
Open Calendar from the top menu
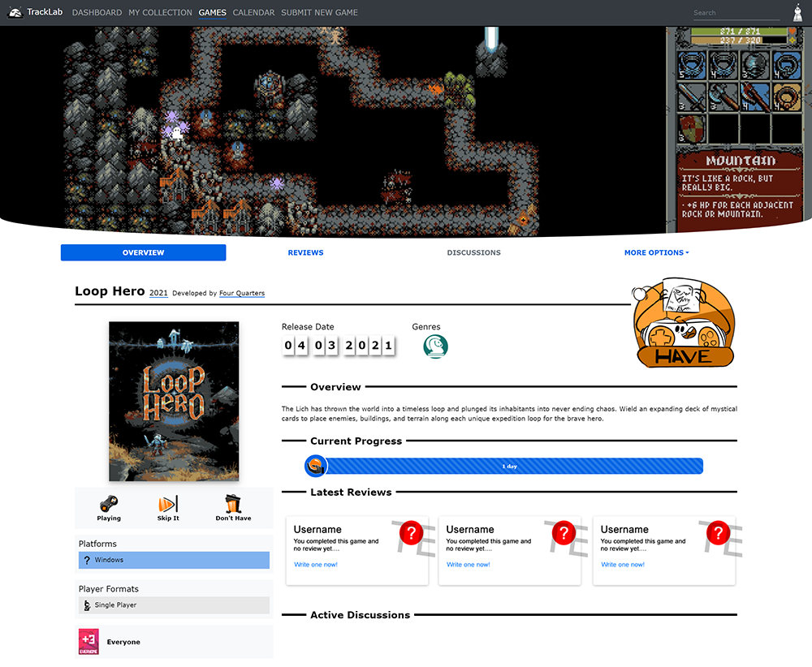click(253, 13)
